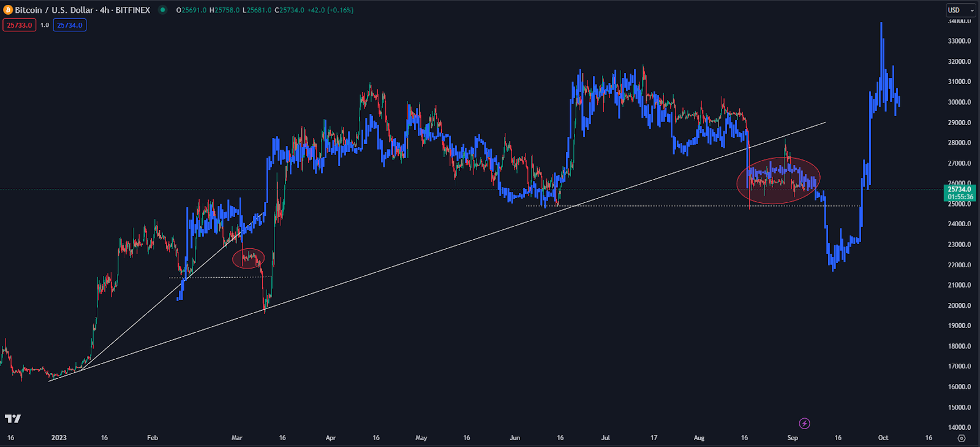Click the 2023 label on time axis
The height and width of the screenshot is (447, 980).
pos(59,438)
